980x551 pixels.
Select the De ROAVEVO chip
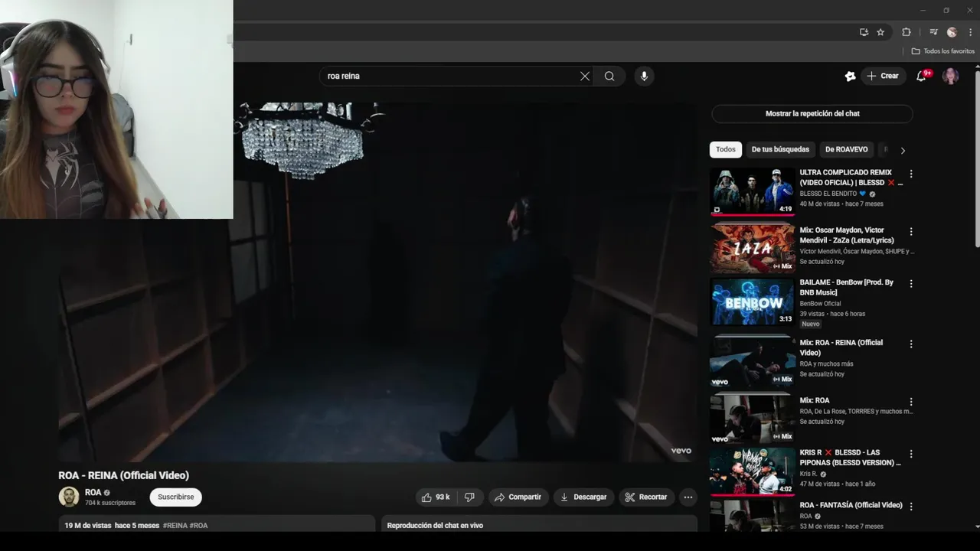847,150
